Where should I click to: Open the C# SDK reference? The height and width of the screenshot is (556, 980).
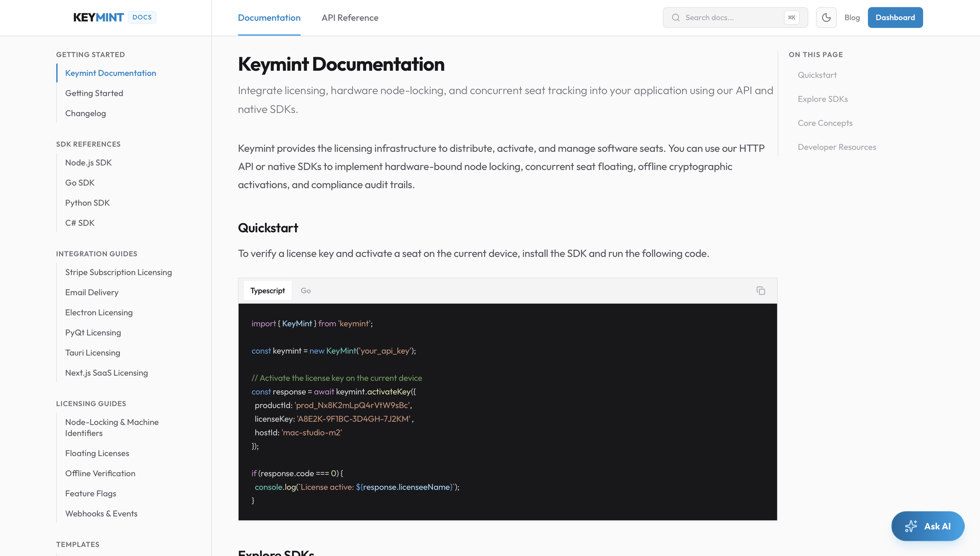pyautogui.click(x=80, y=223)
